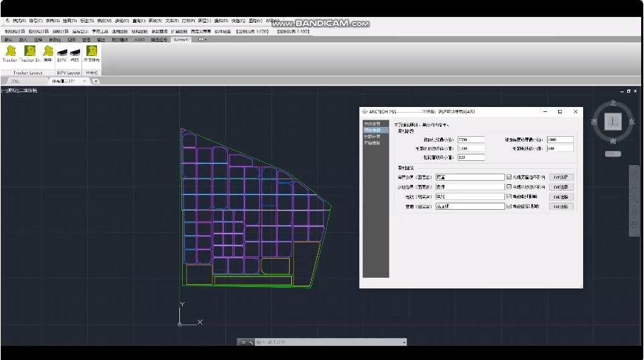
Task: Click the input field containing 7000
Action: click(470, 140)
